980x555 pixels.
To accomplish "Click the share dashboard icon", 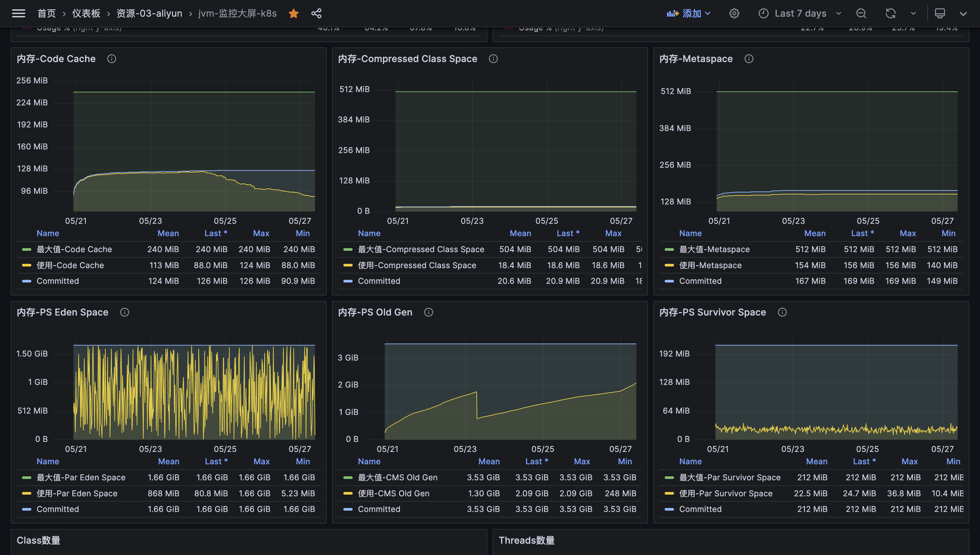I will (316, 13).
